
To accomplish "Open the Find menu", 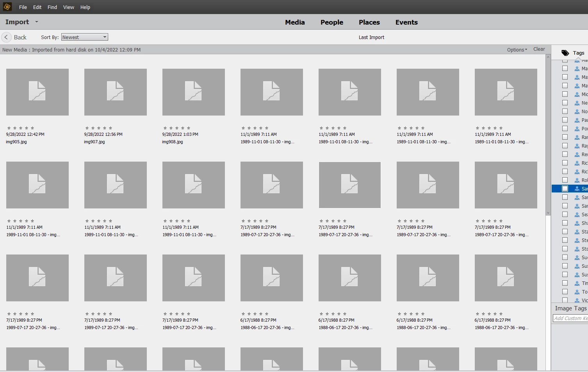I will (52, 7).
